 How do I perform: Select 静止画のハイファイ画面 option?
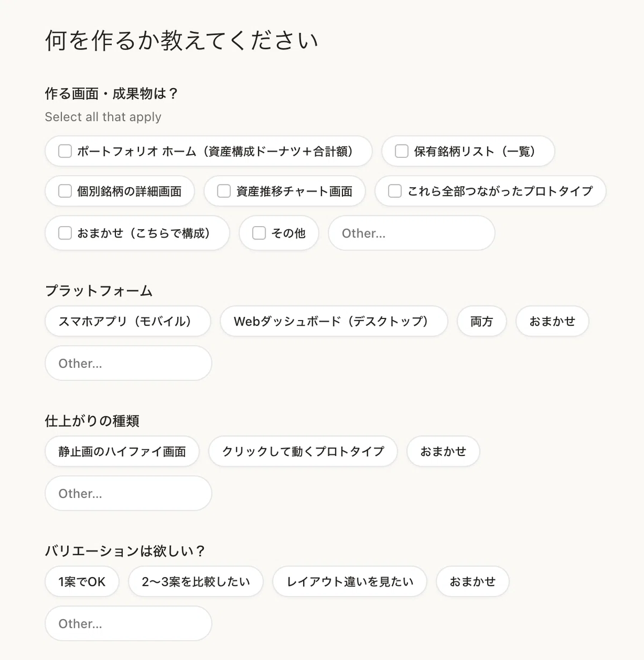(122, 451)
